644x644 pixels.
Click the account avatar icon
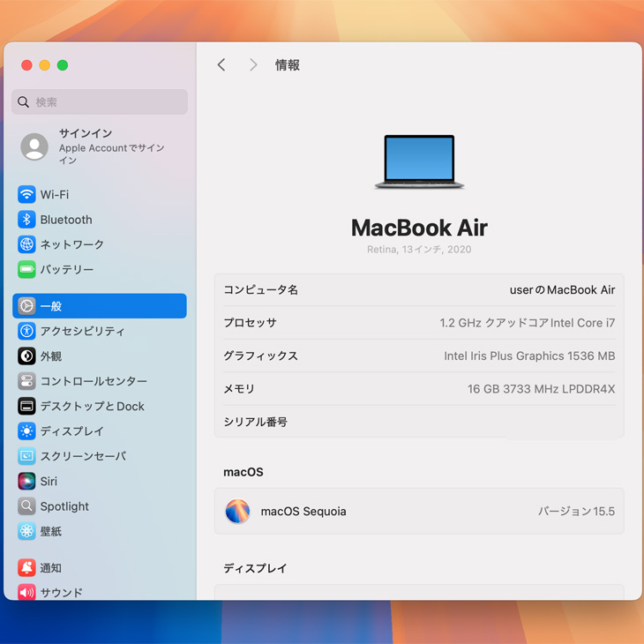coord(34,146)
